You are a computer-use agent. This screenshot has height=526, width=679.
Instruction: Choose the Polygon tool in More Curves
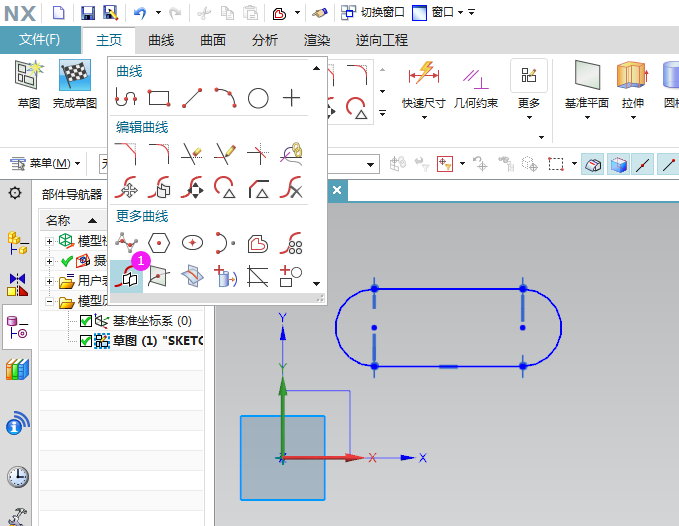coord(159,242)
